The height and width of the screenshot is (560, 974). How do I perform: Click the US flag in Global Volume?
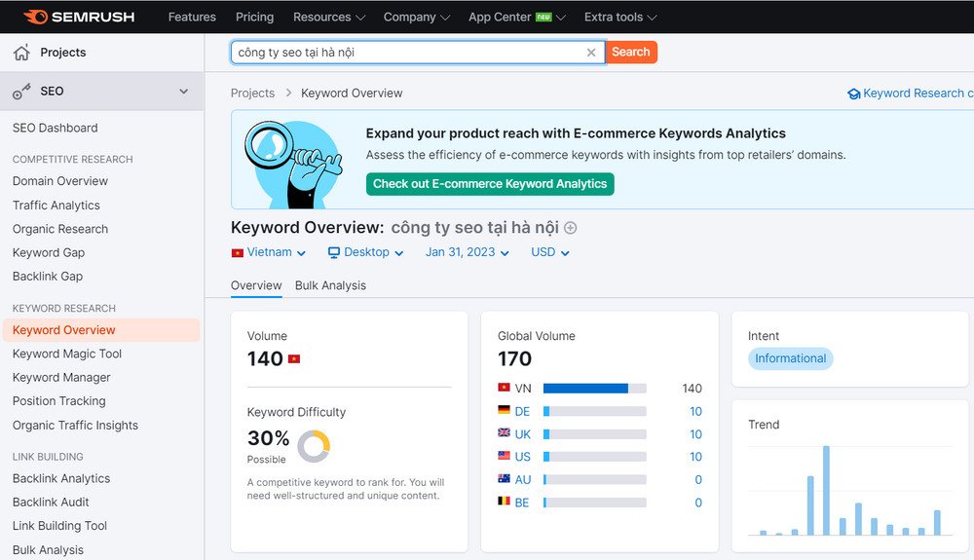[x=504, y=456]
